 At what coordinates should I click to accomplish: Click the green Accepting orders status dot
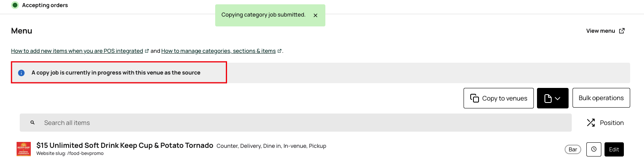point(15,5)
